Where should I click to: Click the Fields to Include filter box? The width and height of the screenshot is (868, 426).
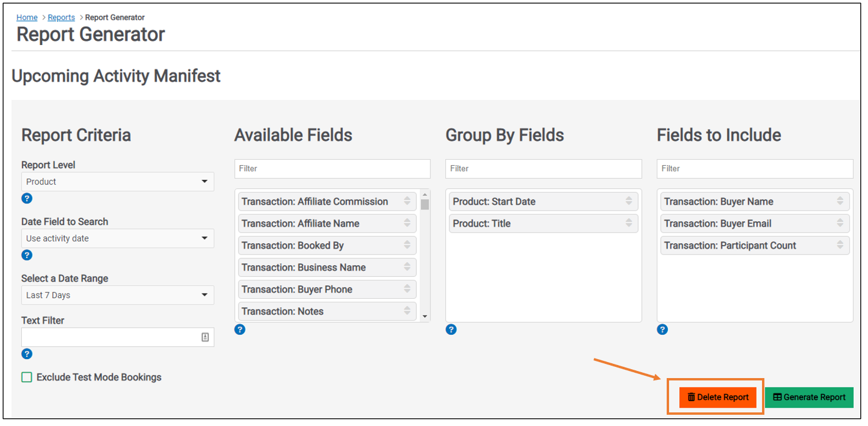(x=755, y=169)
